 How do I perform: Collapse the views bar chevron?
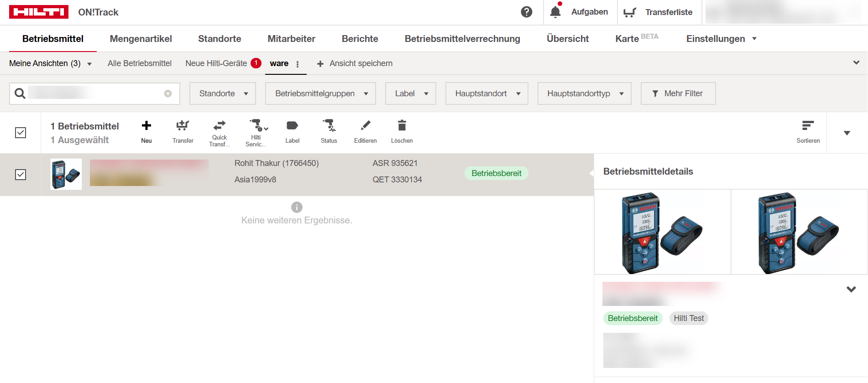(856, 63)
